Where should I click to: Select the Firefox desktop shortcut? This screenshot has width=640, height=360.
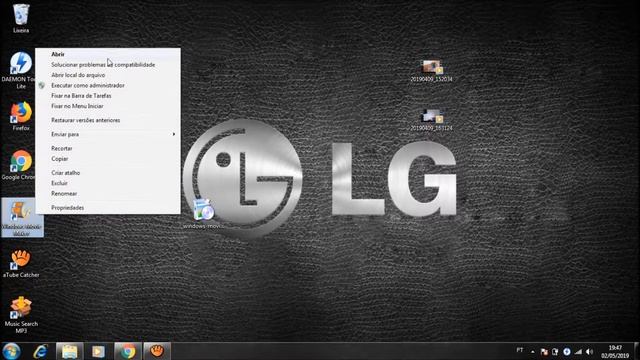point(21,116)
